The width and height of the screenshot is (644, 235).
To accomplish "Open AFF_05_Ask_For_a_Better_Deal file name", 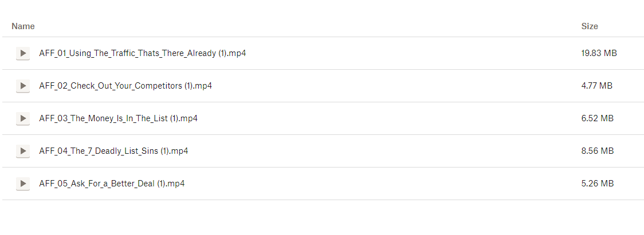I will pos(112,184).
